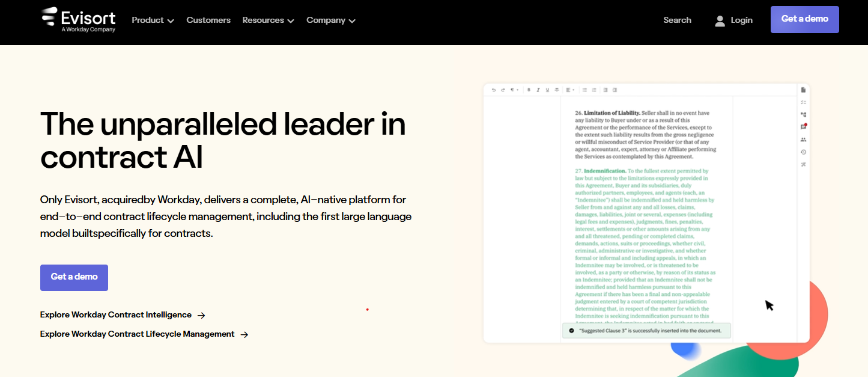Click the headline "The unparalleled leader in contract AI"
This screenshot has width=868, height=377.
223,140
